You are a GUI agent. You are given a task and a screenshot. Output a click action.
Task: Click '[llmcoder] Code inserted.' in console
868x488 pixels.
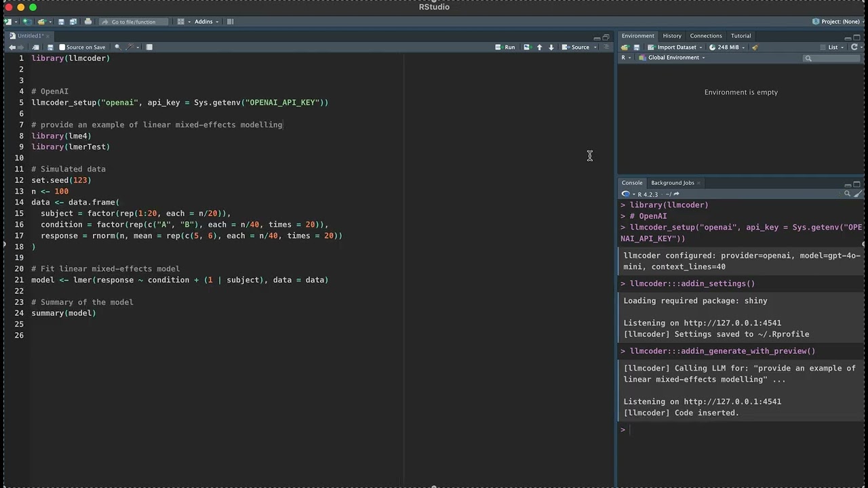682,413
